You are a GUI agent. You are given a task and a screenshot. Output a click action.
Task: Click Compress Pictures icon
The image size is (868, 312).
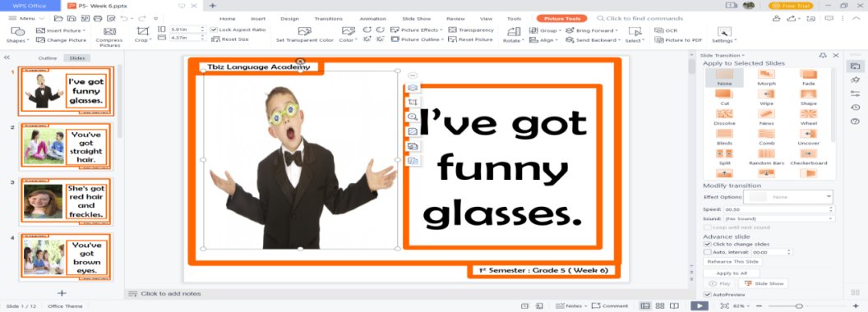pos(109,36)
